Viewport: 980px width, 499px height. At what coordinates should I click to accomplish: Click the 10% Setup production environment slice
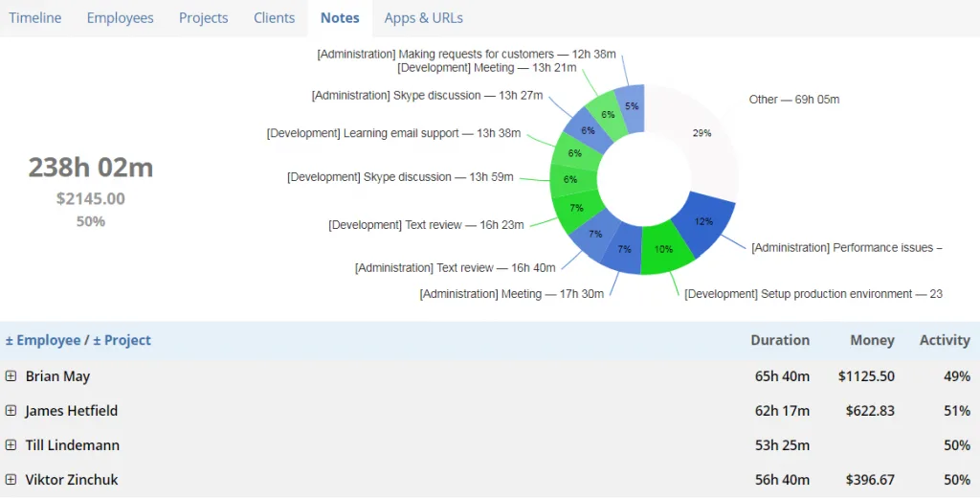664,249
